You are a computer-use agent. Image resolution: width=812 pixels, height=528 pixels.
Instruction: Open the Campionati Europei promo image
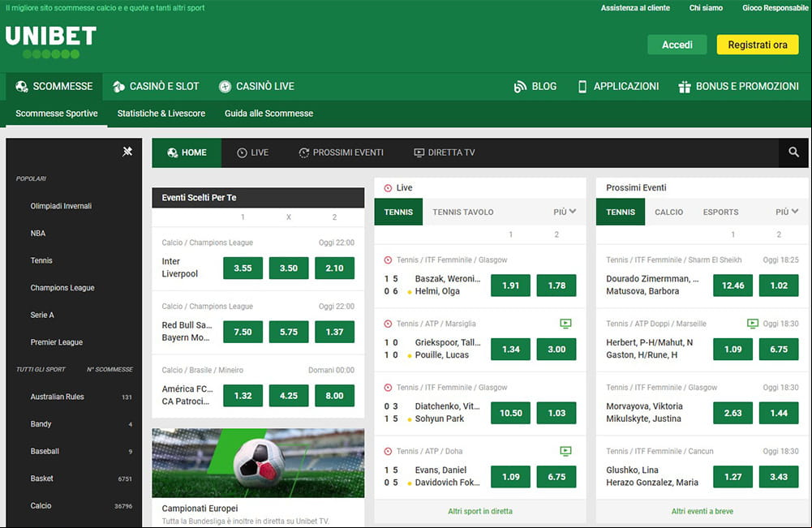coord(258,463)
